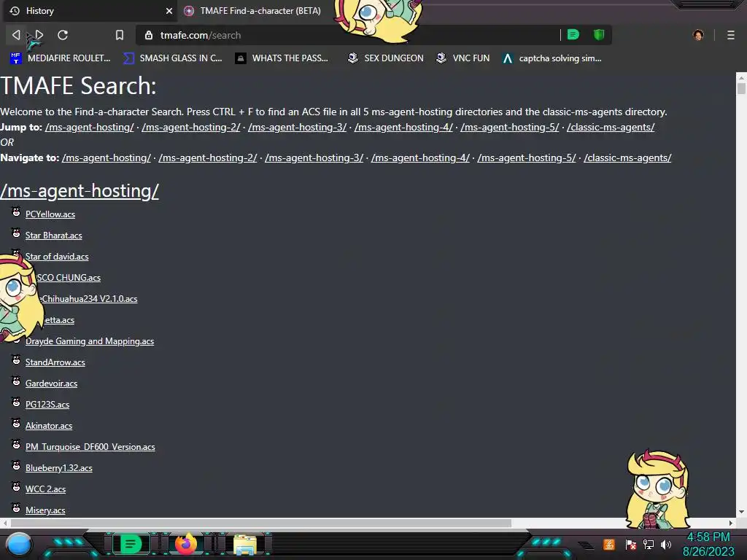Click the lock icon in address bar
The height and width of the screenshot is (560, 747).
(x=149, y=35)
